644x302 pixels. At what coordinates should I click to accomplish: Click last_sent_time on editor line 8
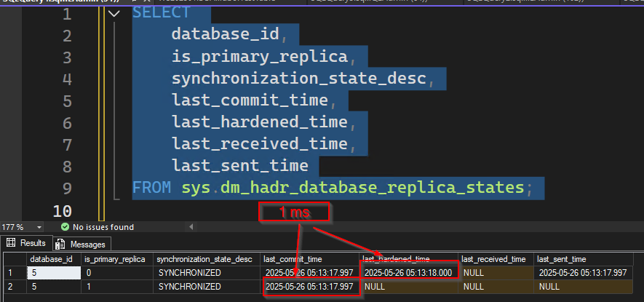click(x=240, y=166)
